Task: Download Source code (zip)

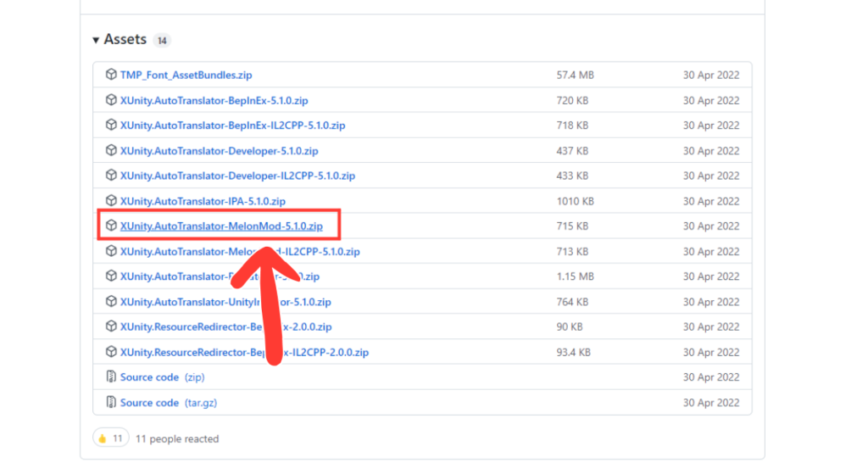Action: click(162, 377)
